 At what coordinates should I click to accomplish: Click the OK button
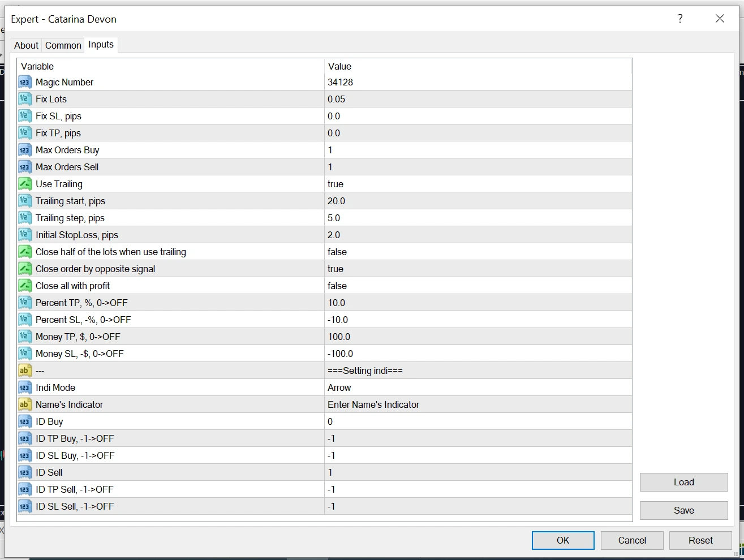(x=563, y=540)
